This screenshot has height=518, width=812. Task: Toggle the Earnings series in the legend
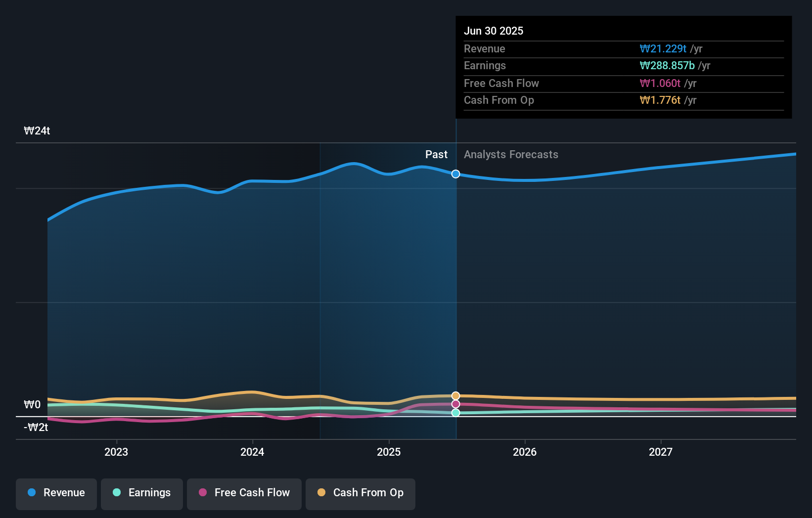[141, 493]
